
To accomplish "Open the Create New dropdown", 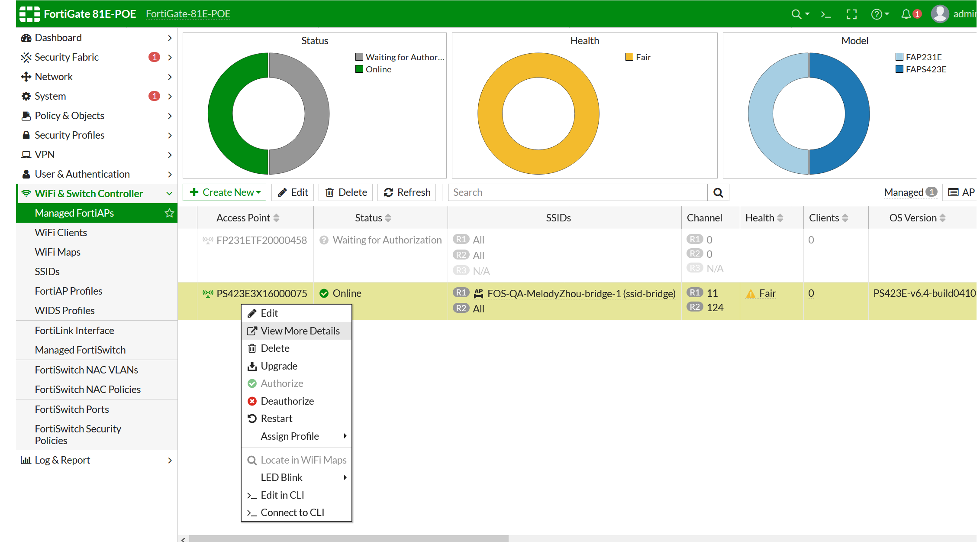I will click(225, 192).
